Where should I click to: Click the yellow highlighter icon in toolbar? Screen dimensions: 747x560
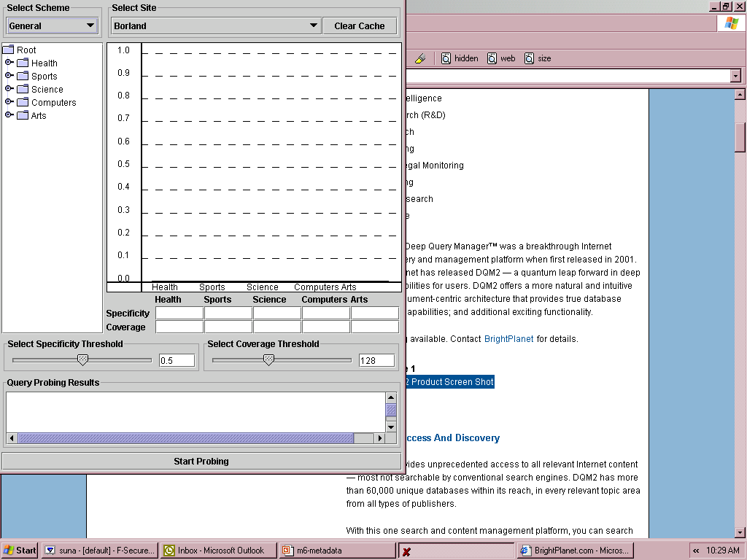tap(419, 58)
